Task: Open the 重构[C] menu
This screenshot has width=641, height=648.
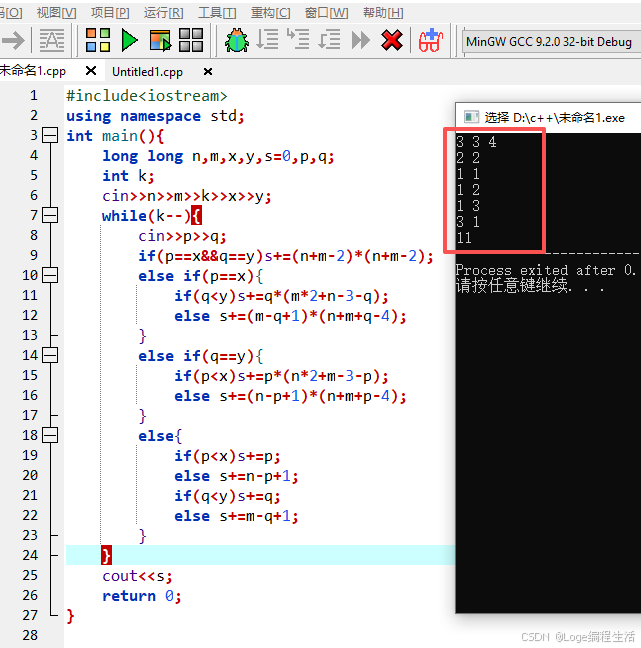Action: [x=271, y=13]
